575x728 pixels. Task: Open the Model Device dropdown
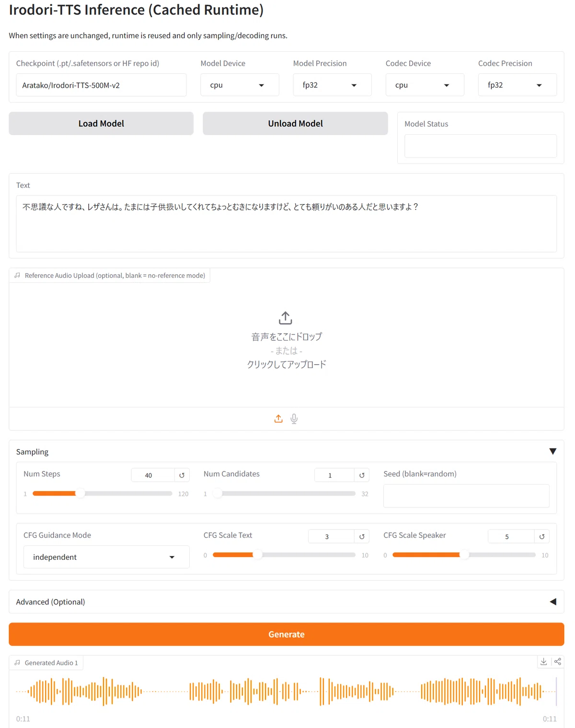coord(240,85)
